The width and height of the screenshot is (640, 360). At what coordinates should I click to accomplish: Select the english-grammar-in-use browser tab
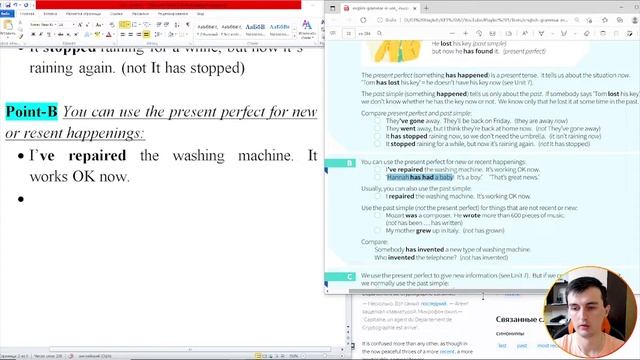[x=380, y=8]
